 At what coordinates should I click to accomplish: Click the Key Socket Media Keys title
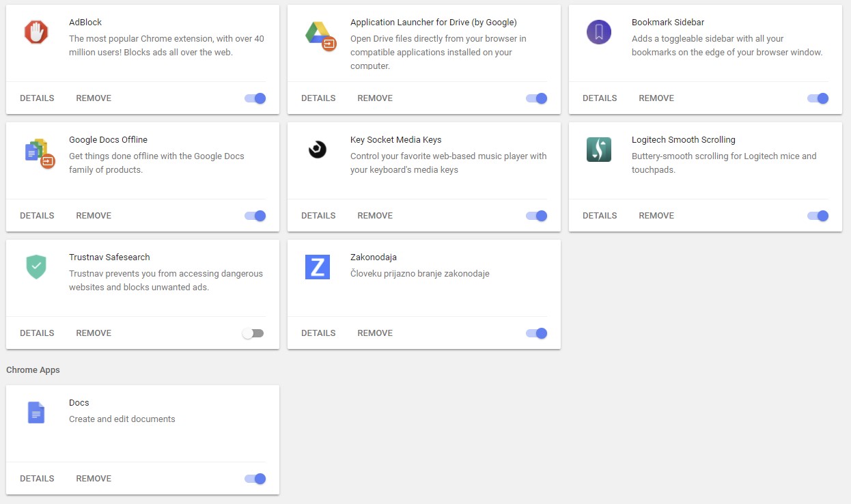(x=396, y=140)
